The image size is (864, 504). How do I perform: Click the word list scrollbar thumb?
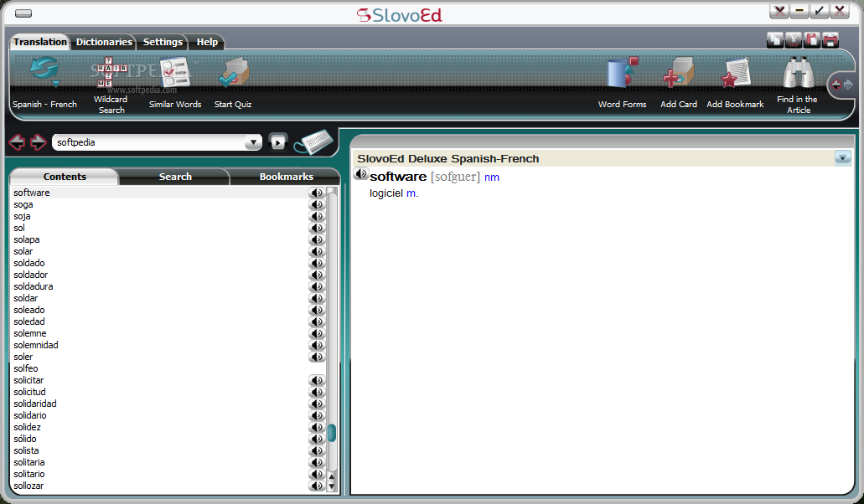pyautogui.click(x=331, y=433)
